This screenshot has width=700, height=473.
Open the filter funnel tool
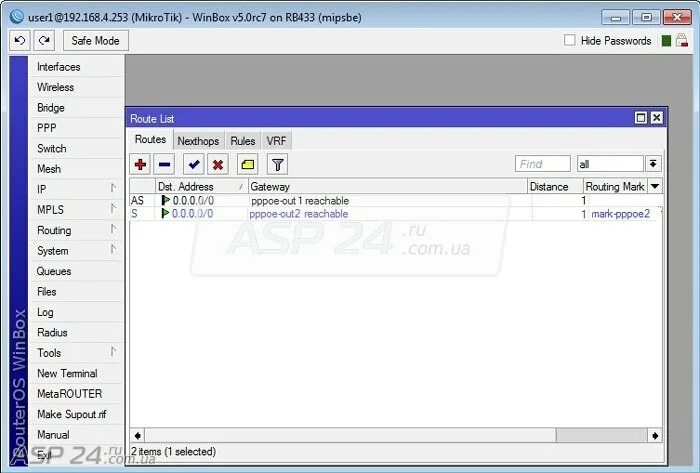point(277,164)
